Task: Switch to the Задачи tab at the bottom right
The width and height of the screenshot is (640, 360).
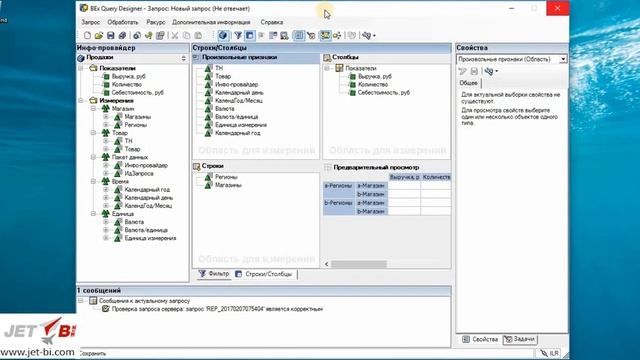Action: click(x=520, y=339)
